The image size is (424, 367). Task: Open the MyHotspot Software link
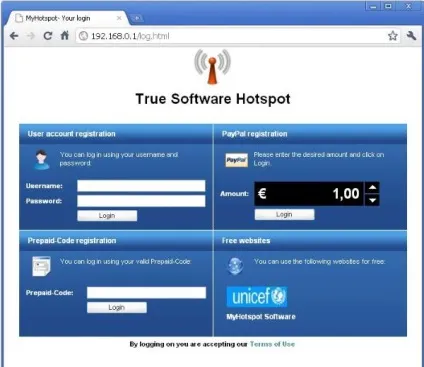click(261, 317)
